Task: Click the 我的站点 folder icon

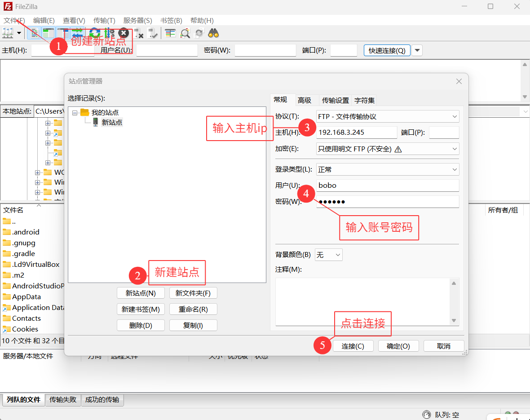Action: [85, 112]
